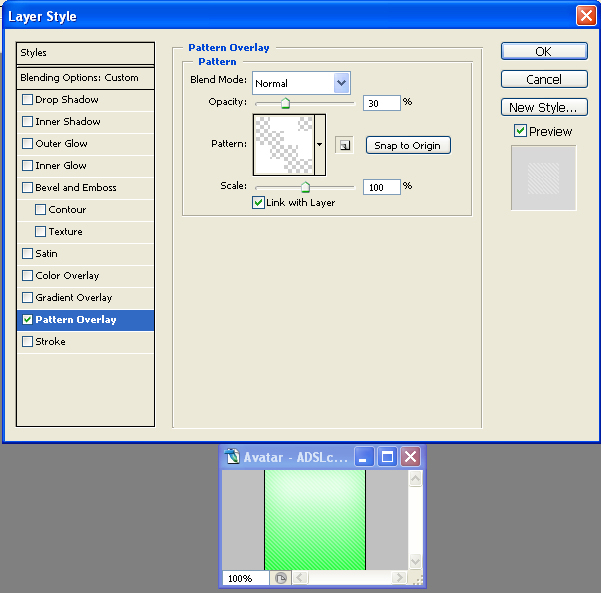Enable the Satin checkbox
601x593 pixels.
(28, 253)
